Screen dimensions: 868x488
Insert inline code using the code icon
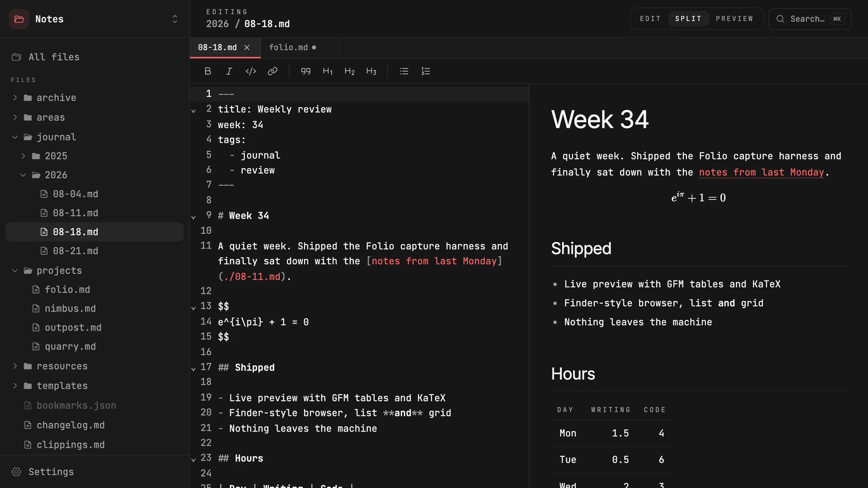point(251,71)
